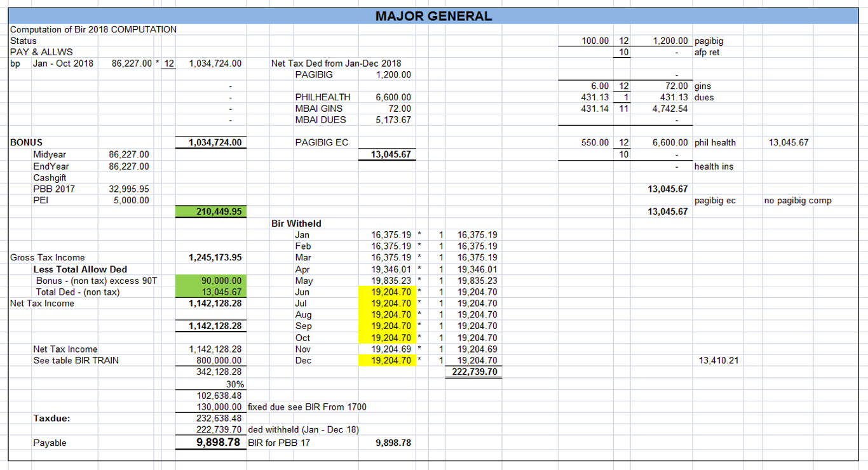This screenshot has height=470, width=868.
Task: Select the Aug month label
Action: click(x=303, y=315)
